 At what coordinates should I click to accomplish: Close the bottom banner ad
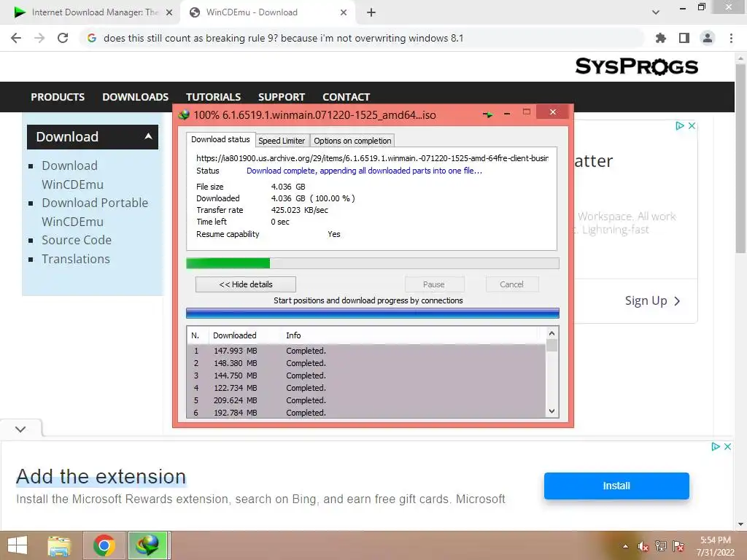tap(727, 447)
